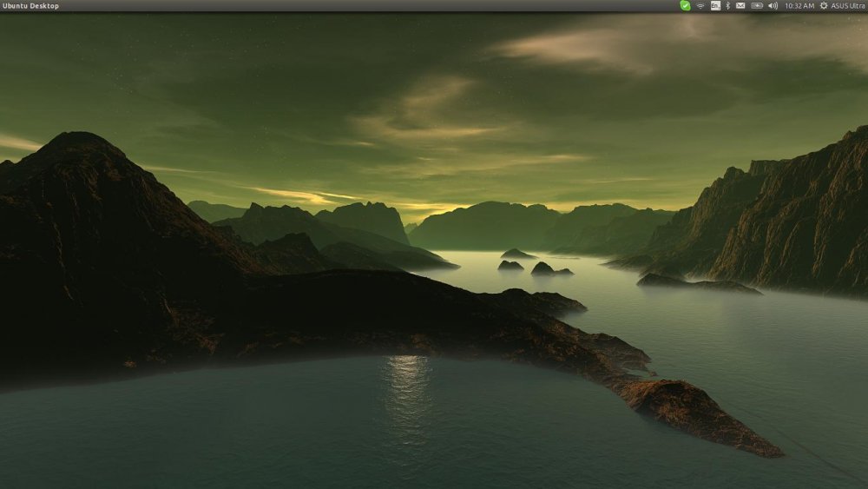
Task: Click the peak of the left dark mountain
Action: (x=78, y=137)
